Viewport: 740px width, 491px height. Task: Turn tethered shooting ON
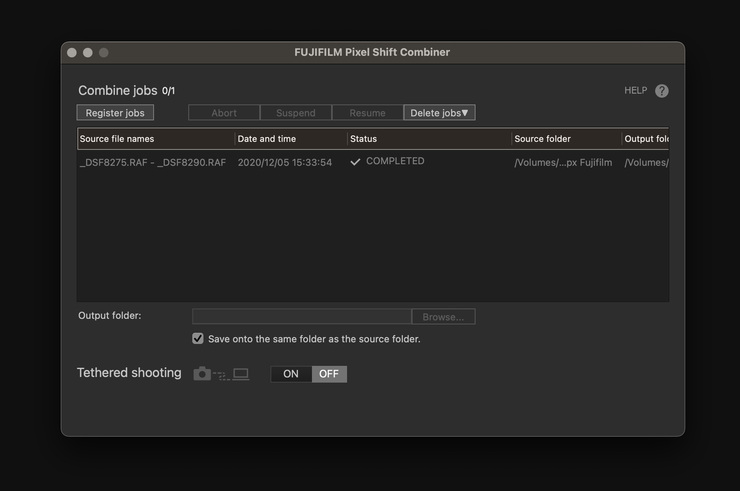291,374
